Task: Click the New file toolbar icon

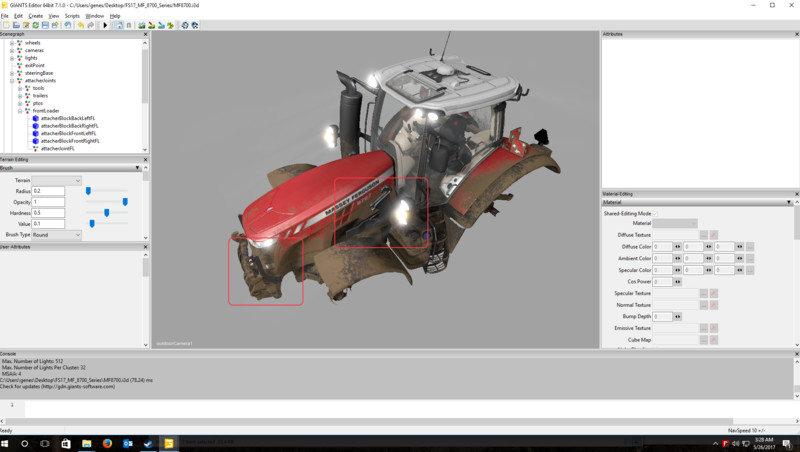Action: [x=6, y=25]
